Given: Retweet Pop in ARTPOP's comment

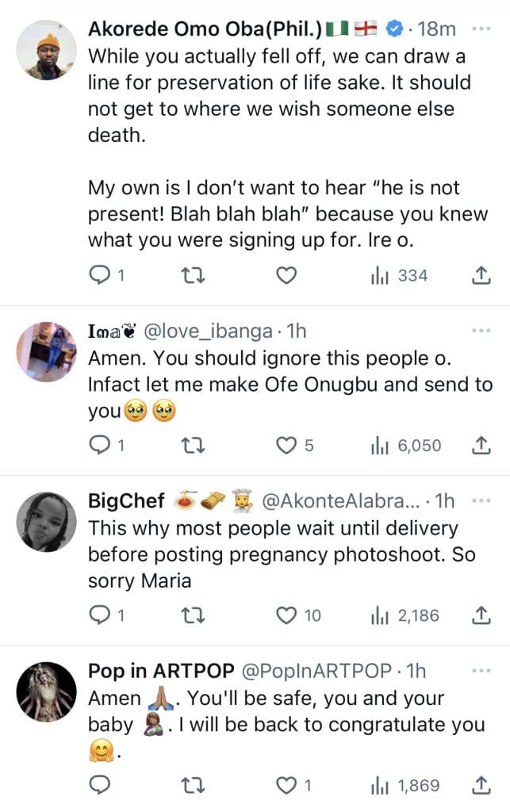Looking at the screenshot, I should [x=192, y=785].
